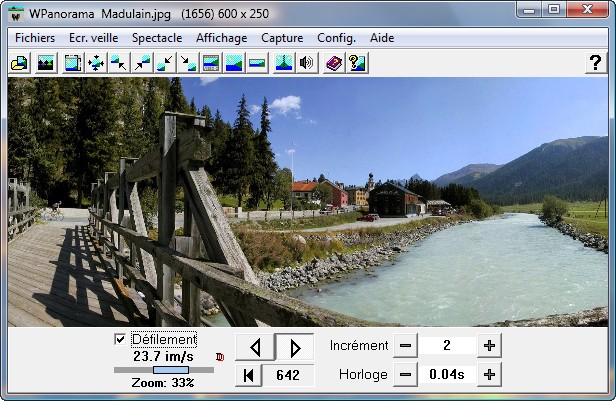This screenshot has width=616, height=401.
Task: Decrease Incrément with minus button
Action: click(405, 346)
